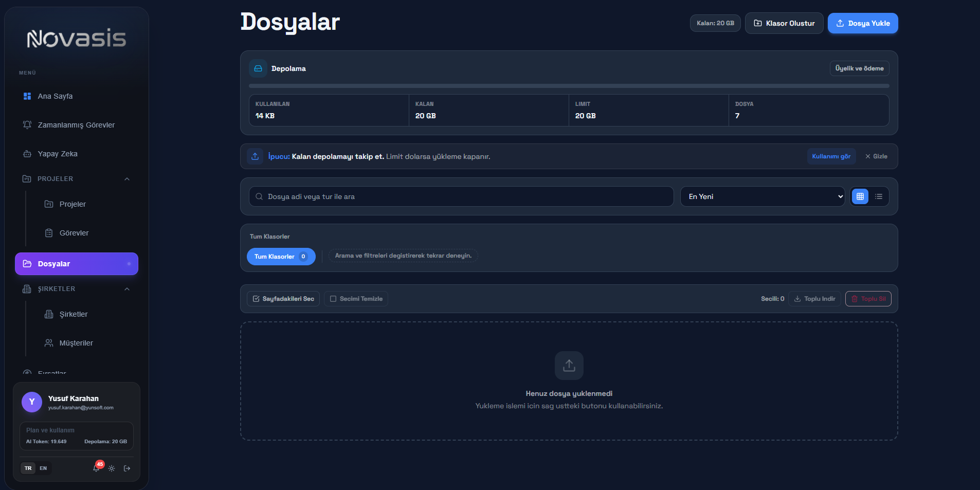The image size is (980, 490).
Task: Collapse the ŞIRKETLER section chevron
Action: tap(127, 289)
